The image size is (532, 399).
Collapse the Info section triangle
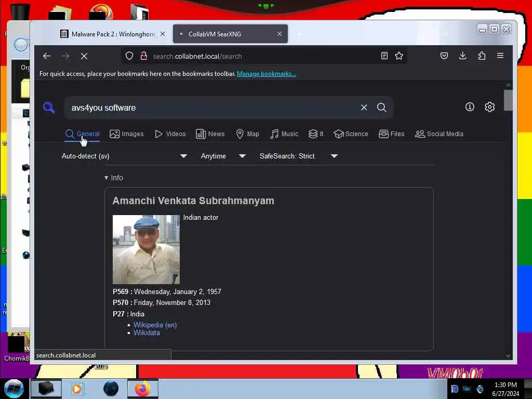point(106,178)
